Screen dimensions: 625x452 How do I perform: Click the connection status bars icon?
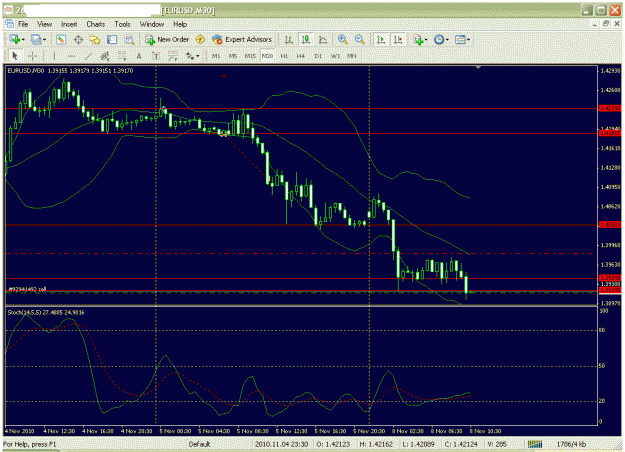pyautogui.click(x=535, y=444)
